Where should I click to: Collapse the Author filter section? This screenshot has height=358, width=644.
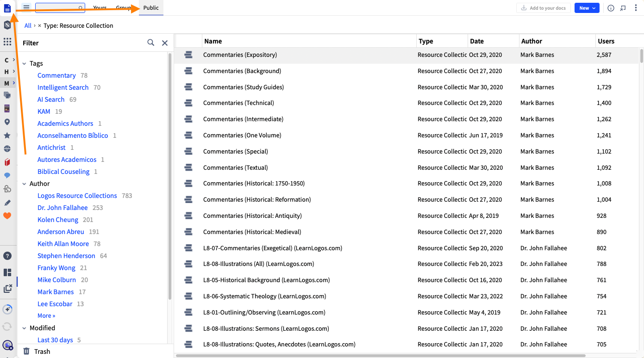click(25, 184)
